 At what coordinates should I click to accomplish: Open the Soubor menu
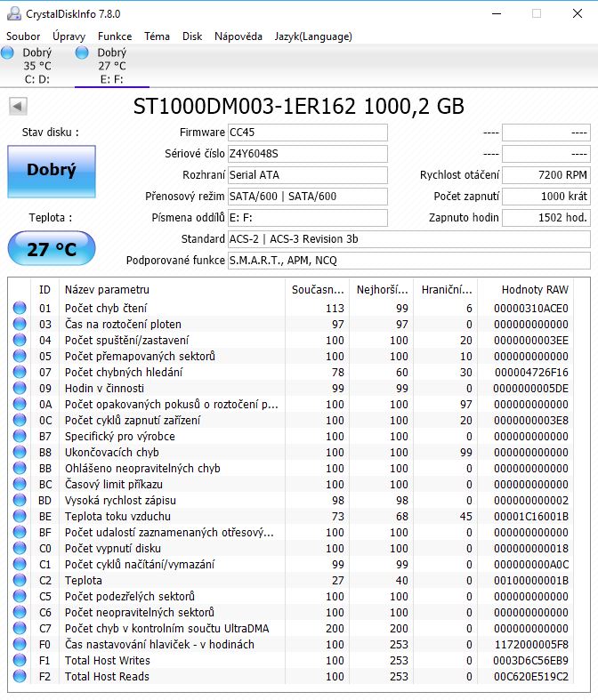(23, 36)
